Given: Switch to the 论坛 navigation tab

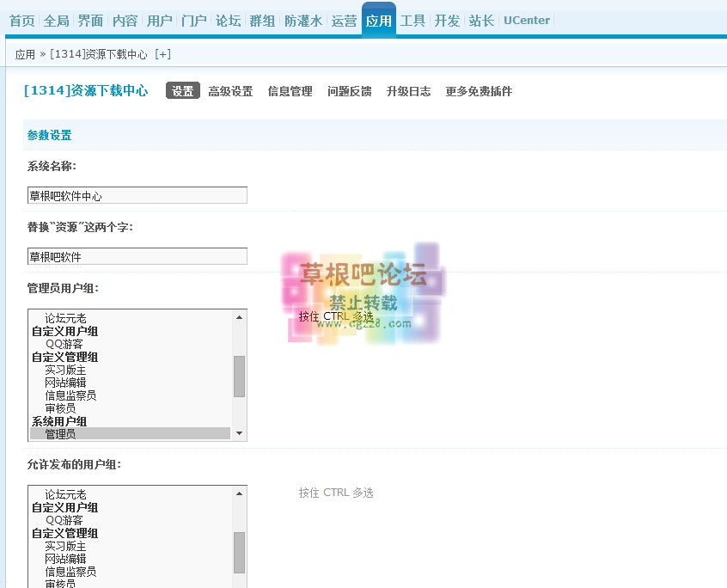Looking at the screenshot, I should click(x=228, y=21).
